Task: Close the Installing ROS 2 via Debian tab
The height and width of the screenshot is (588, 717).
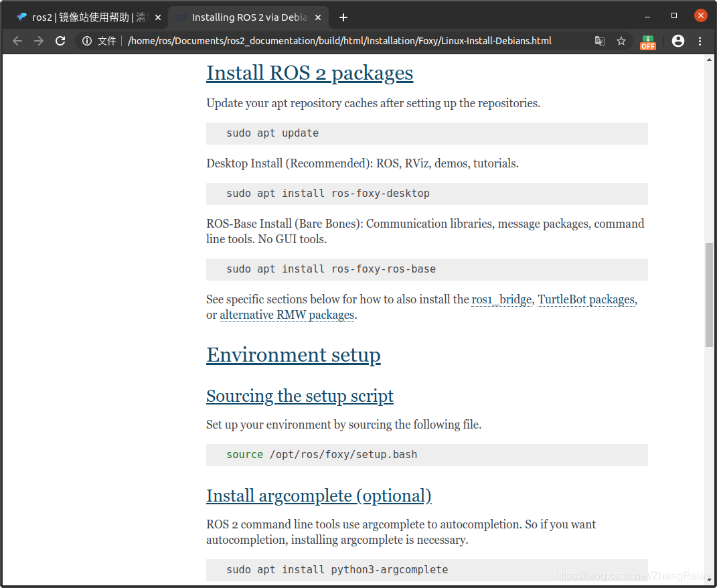Action: click(318, 17)
